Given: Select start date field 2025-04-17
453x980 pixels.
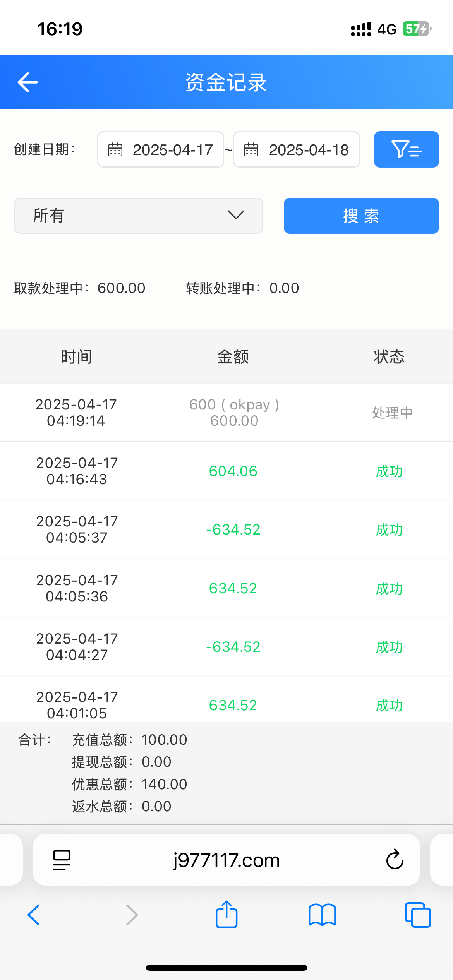Looking at the screenshot, I should tap(173, 150).
